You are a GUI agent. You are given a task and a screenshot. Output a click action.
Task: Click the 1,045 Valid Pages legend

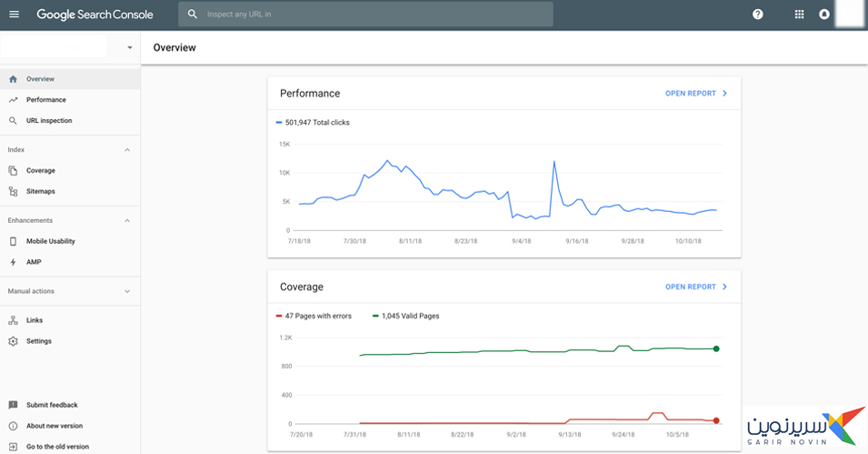click(405, 316)
